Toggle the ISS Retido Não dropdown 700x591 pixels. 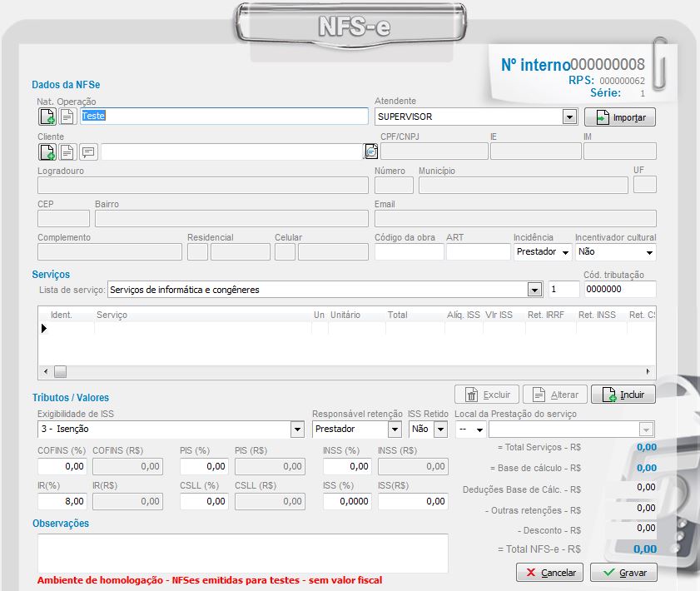[440, 430]
